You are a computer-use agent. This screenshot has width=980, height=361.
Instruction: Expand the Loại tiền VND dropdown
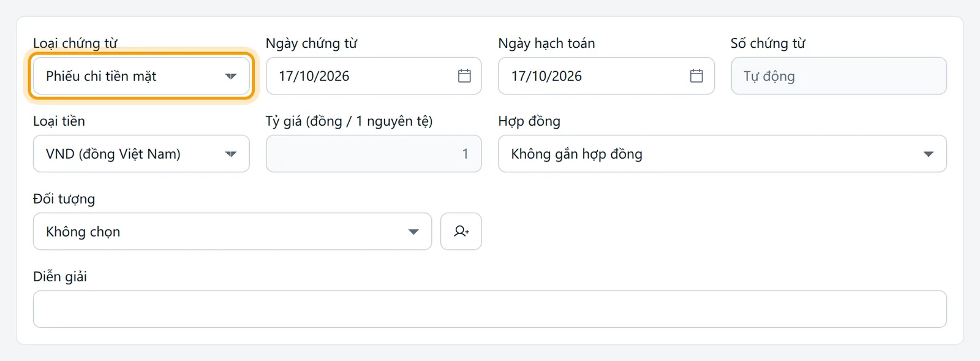point(141,154)
